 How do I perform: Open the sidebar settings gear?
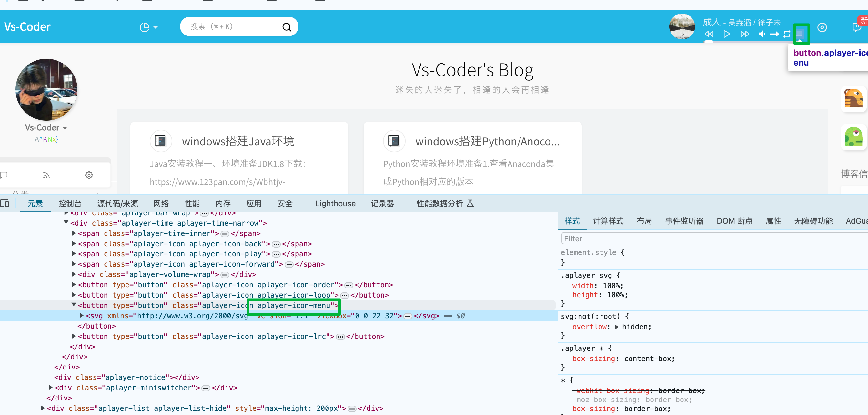coord(89,175)
